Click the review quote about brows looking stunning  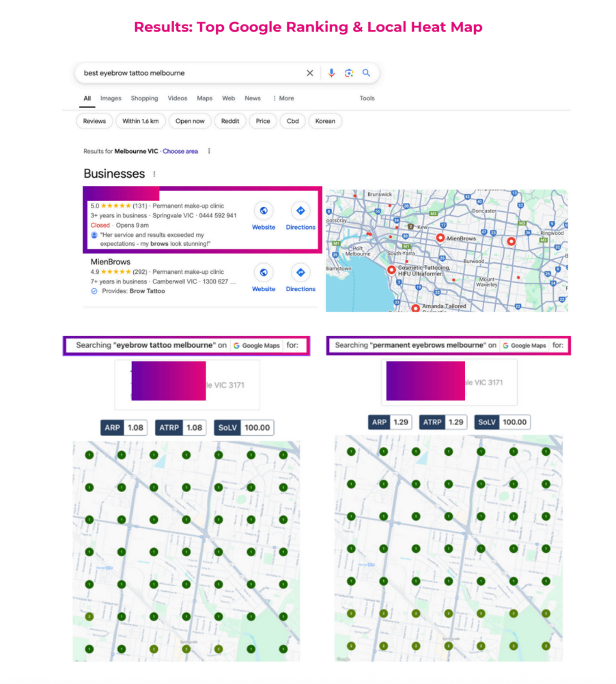[x=155, y=239]
